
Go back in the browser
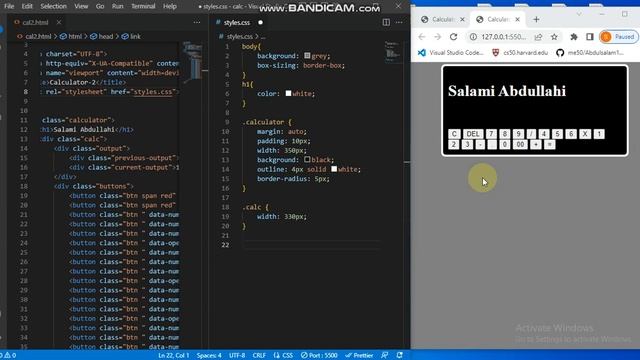(422, 37)
